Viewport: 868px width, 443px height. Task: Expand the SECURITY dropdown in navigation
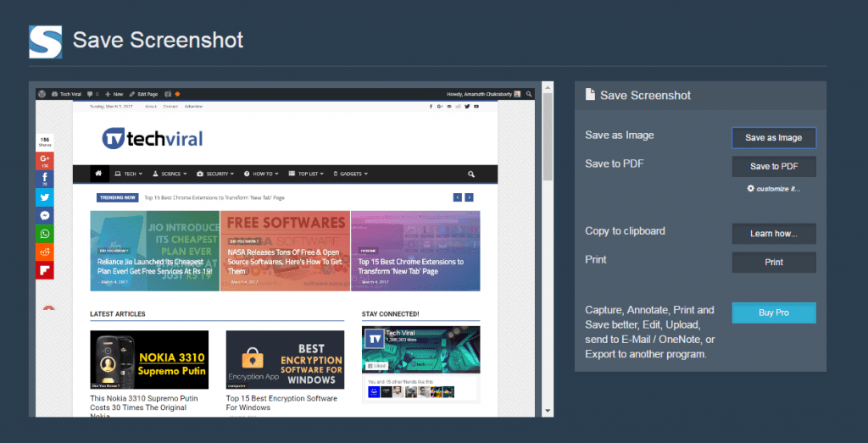point(215,174)
